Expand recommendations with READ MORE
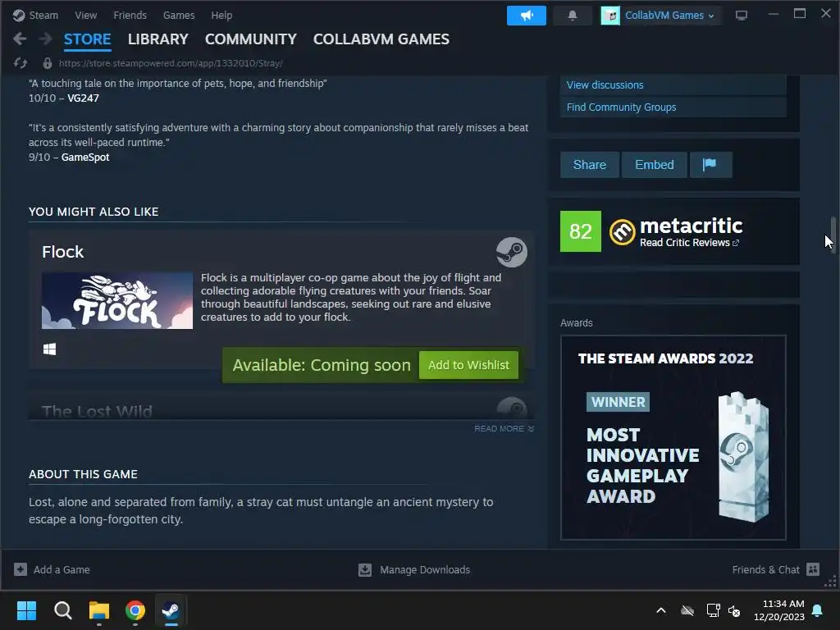Image resolution: width=840 pixels, height=630 pixels. click(x=504, y=428)
